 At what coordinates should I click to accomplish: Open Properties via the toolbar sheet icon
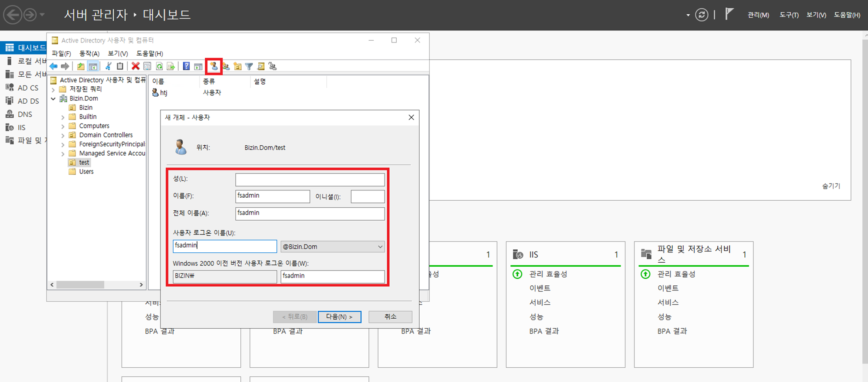click(x=148, y=66)
